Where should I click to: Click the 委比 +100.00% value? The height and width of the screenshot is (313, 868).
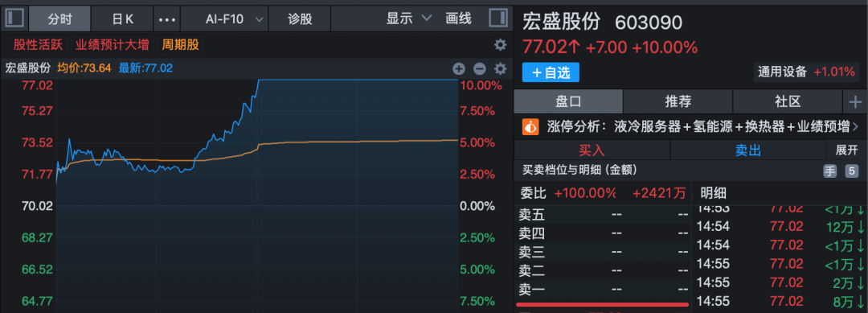click(x=584, y=193)
